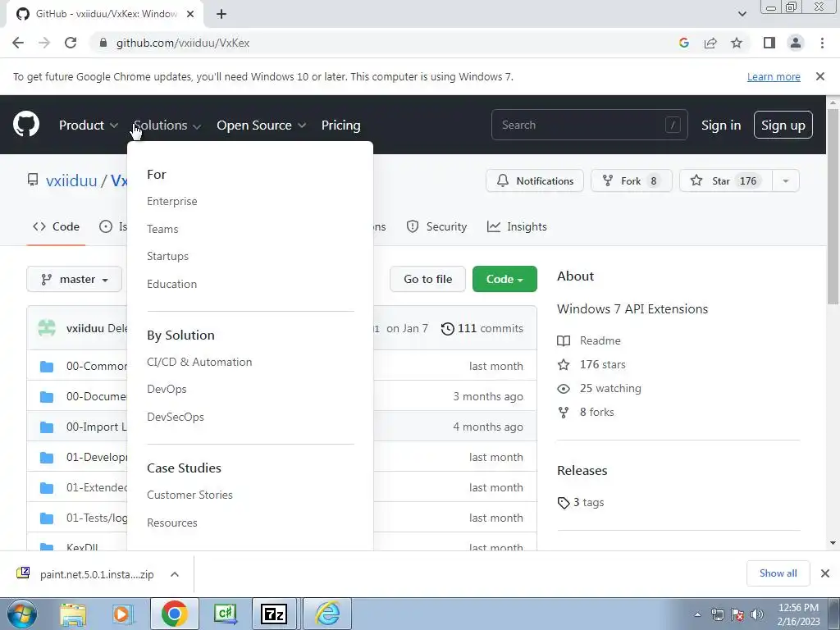Viewport: 840px width, 630px height.
Task: Fork the repository
Action: [x=631, y=181]
